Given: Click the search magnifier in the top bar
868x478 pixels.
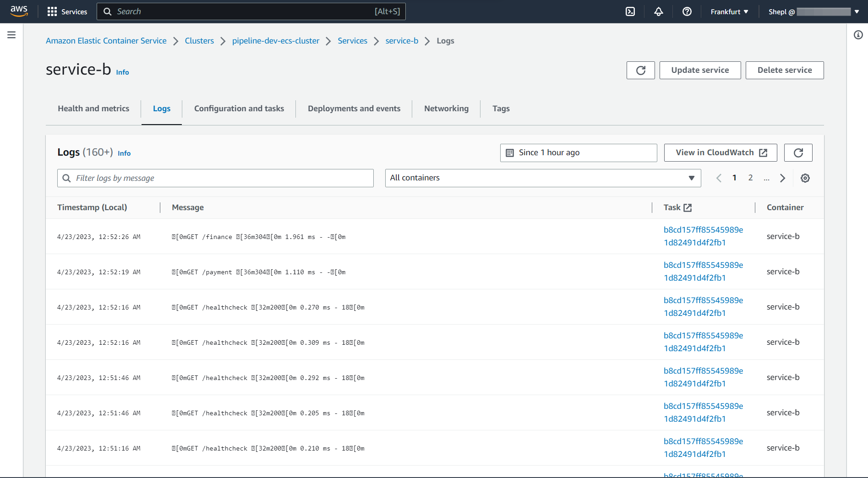Looking at the screenshot, I should (x=108, y=11).
